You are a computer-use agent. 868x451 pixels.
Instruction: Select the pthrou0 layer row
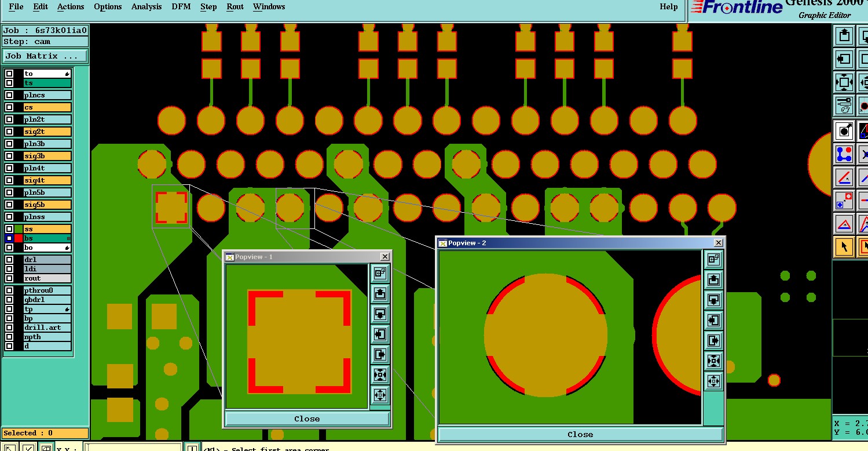(x=47, y=290)
